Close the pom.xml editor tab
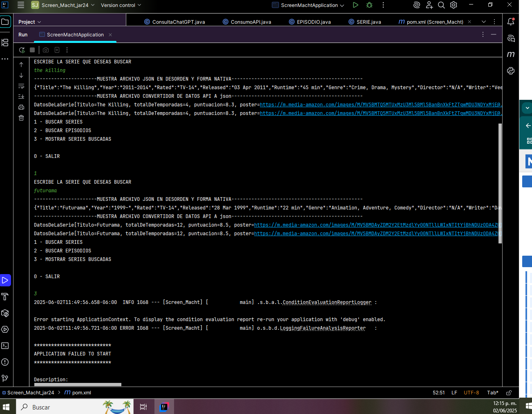The width and height of the screenshot is (532, 414). pyautogui.click(x=469, y=22)
